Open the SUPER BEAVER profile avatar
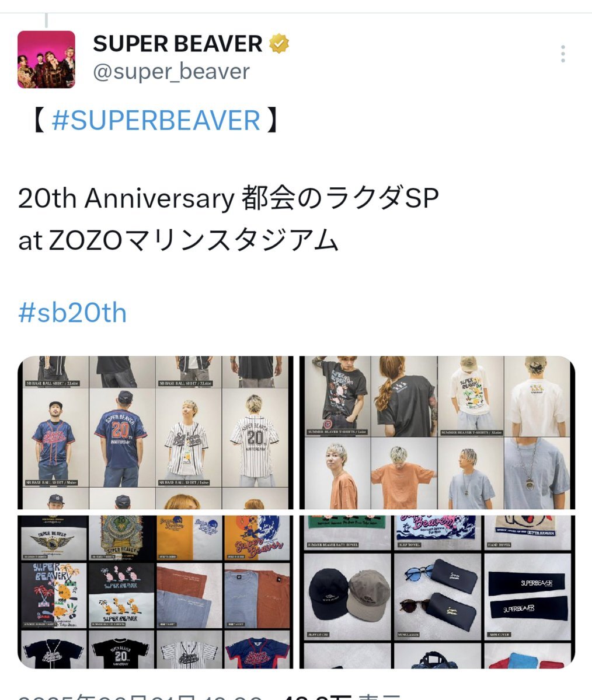The height and width of the screenshot is (700, 592). 46,60
